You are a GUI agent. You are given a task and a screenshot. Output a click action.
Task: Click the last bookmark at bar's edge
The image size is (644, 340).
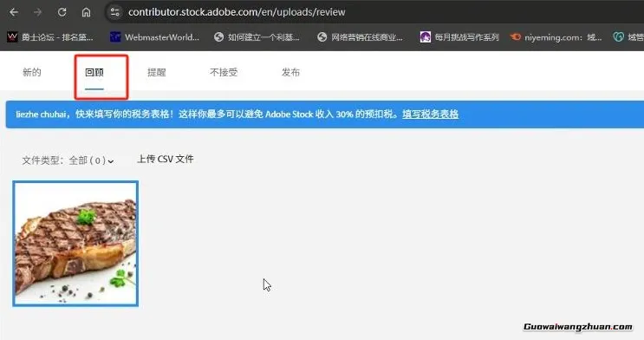tap(628, 37)
